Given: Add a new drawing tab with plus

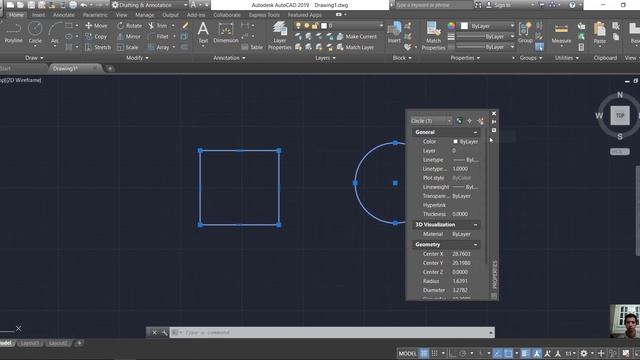Looking at the screenshot, I should click(110, 69).
